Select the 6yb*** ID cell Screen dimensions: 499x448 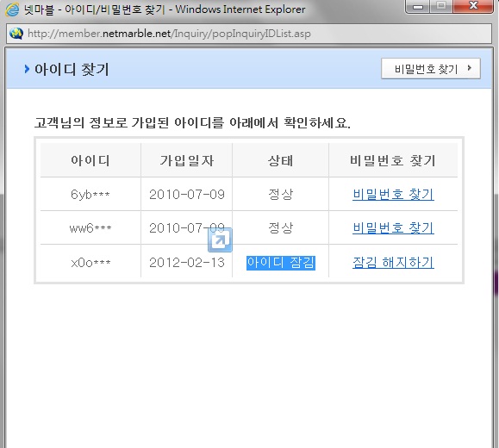pos(90,194)
